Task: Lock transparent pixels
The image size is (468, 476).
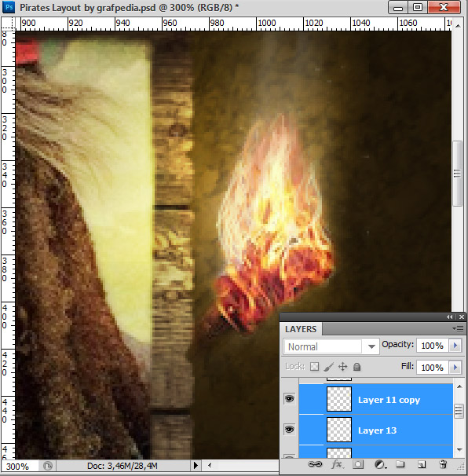Action: tap(314, 367)
